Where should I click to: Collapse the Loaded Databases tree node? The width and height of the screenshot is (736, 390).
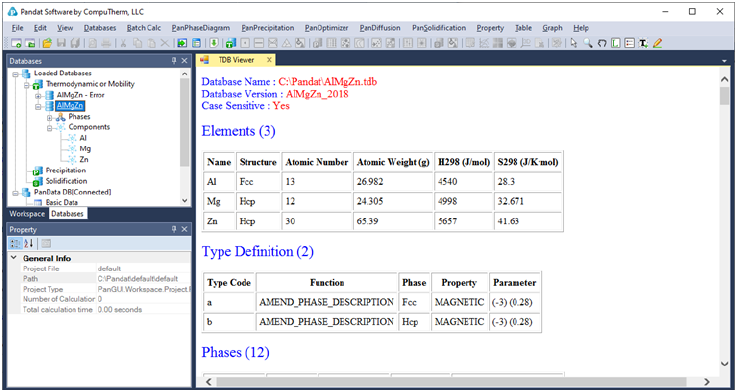point(15,74)
